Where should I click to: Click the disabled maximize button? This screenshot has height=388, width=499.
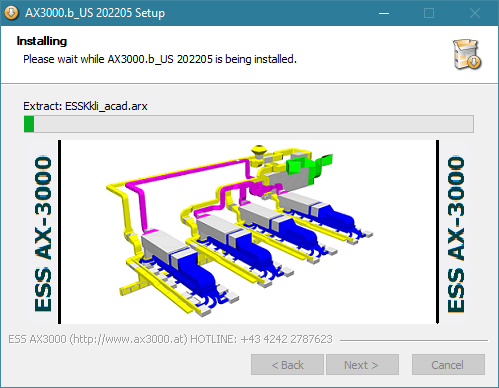[429, 13]
